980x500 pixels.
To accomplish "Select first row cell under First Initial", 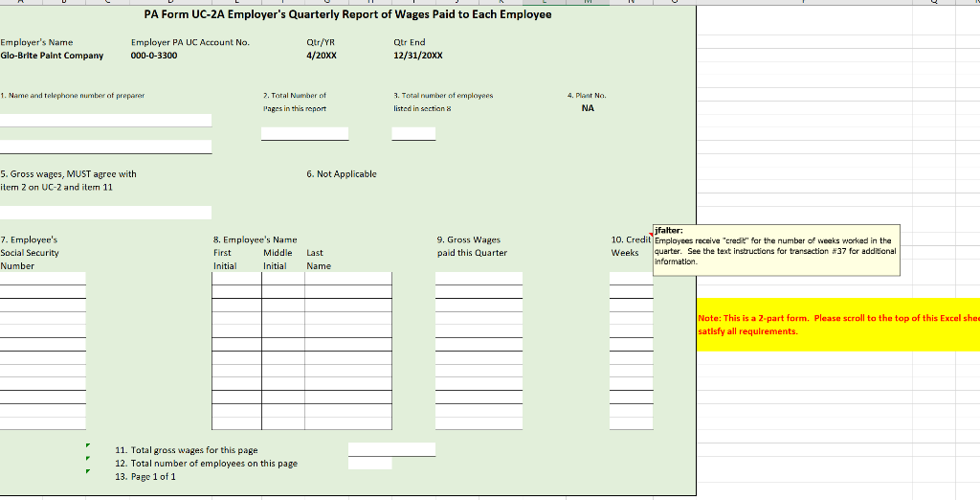I will pyautogui.click(x=236, y=279).
